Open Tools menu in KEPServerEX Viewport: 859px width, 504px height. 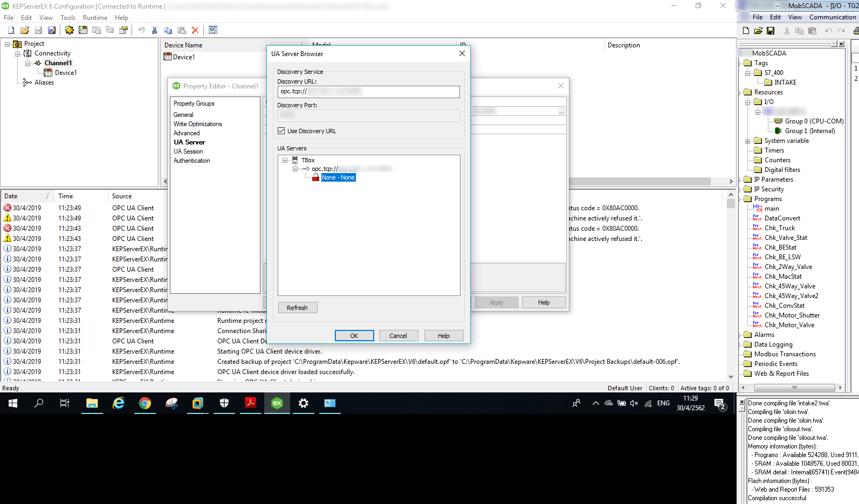pyautogui.click(x=68, y=18)
